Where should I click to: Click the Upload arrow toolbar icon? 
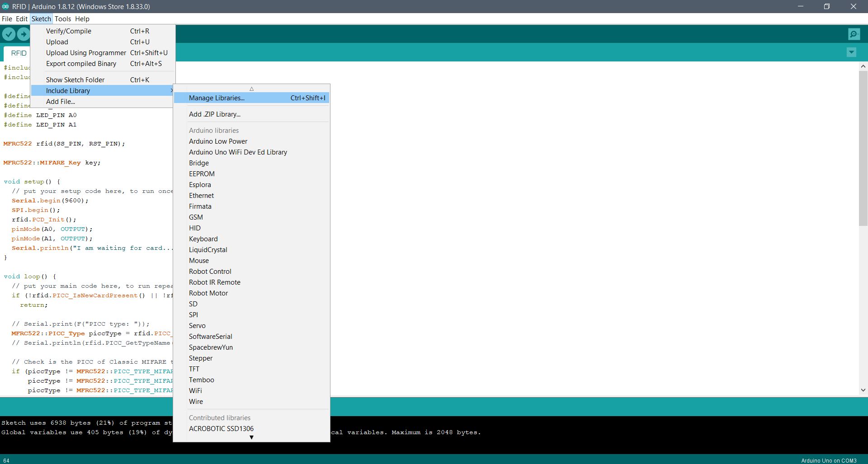click(23, 34)
